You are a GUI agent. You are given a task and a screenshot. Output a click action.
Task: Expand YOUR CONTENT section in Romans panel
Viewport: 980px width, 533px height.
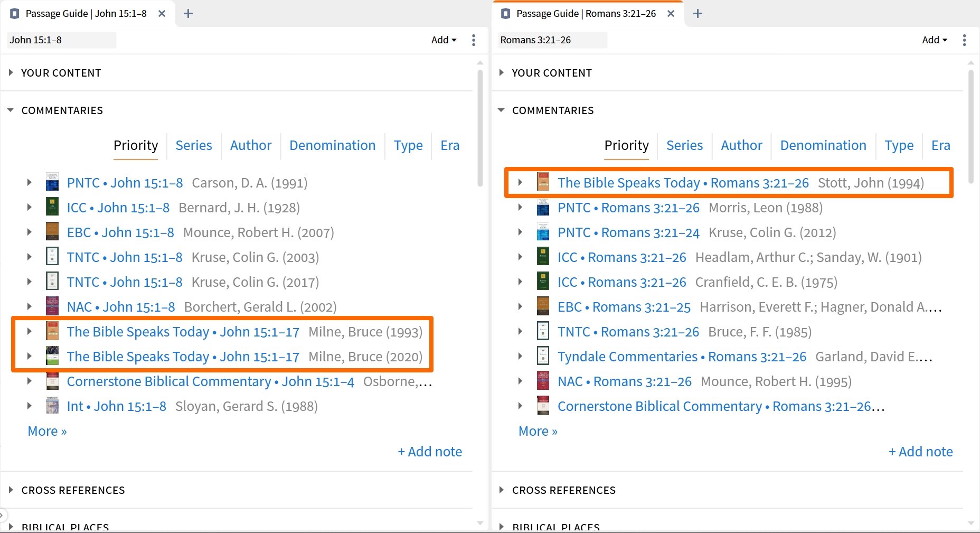[x=502, y=72]
